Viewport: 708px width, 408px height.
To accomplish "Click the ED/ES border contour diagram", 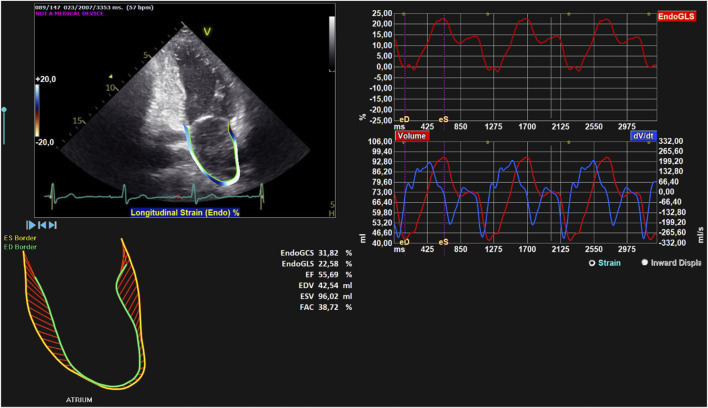I will 85,314.
